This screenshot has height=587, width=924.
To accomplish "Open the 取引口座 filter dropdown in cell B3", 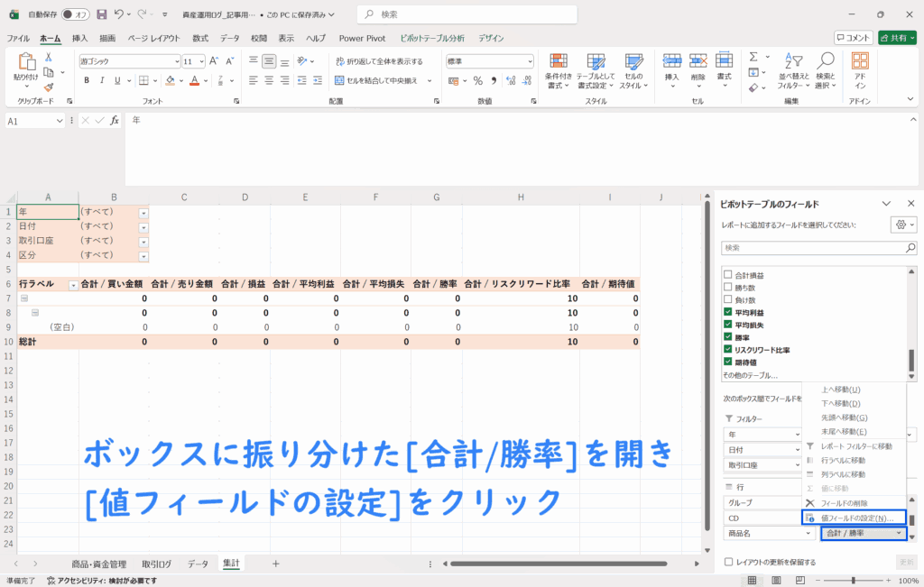I will point(143,242).
